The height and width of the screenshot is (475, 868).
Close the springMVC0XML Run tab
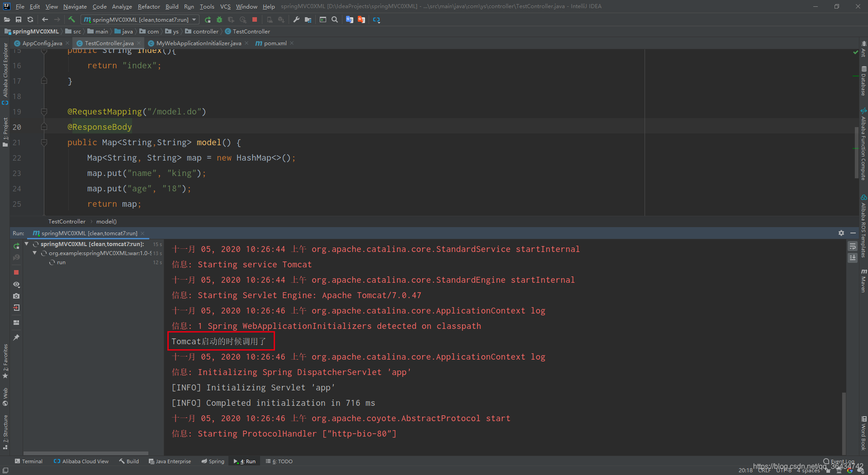click(x=142, y=233)
